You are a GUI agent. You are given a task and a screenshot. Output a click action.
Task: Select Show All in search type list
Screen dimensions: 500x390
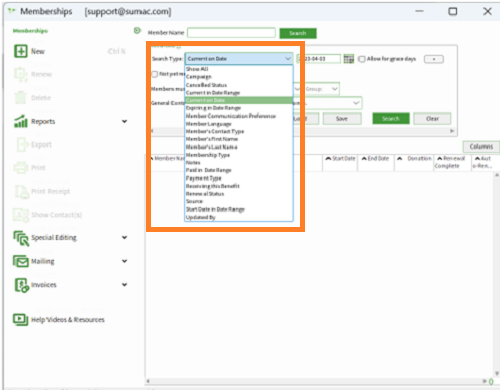coord(239,69)
